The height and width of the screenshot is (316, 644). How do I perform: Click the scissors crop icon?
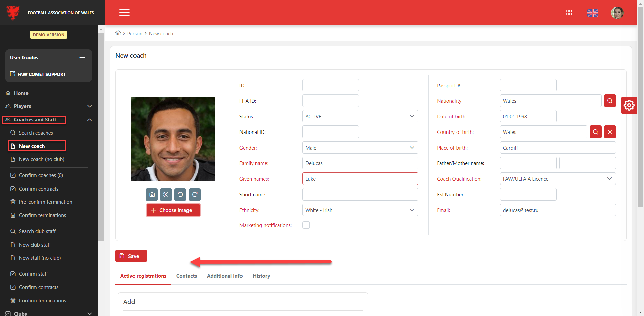click(166, 195)
